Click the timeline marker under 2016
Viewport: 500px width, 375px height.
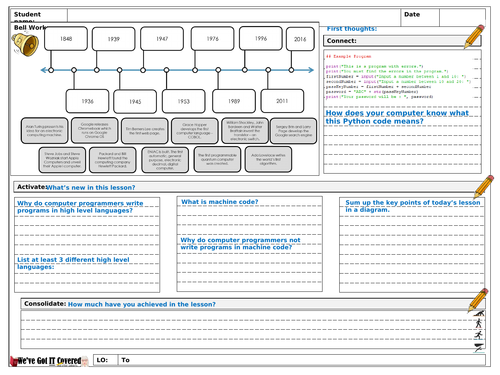pos(291,70)
